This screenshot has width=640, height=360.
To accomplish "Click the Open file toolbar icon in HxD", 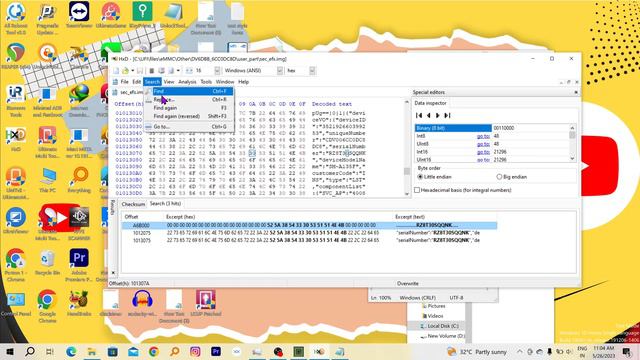I will pos(125,71).
